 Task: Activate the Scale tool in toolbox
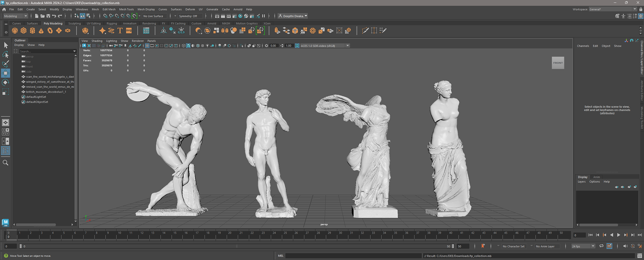6,92
